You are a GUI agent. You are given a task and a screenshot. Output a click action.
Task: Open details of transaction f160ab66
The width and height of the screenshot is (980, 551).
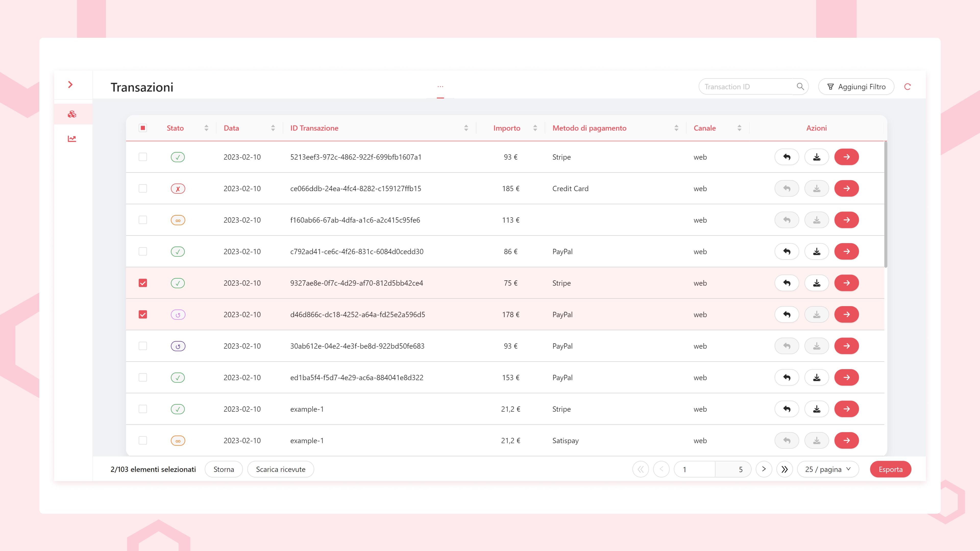pyautogui.click(x=847, y=220)
